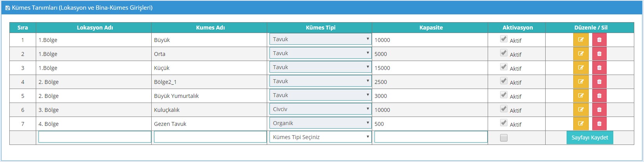Edit the Küçük coop row

[581, 68]
